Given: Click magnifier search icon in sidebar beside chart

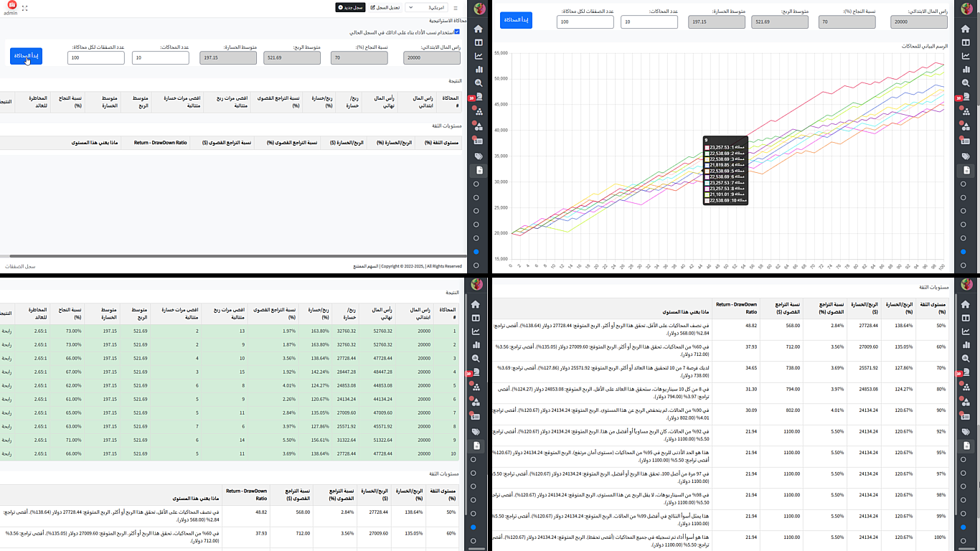Looking at the screenshot, I should coord(966,83).
